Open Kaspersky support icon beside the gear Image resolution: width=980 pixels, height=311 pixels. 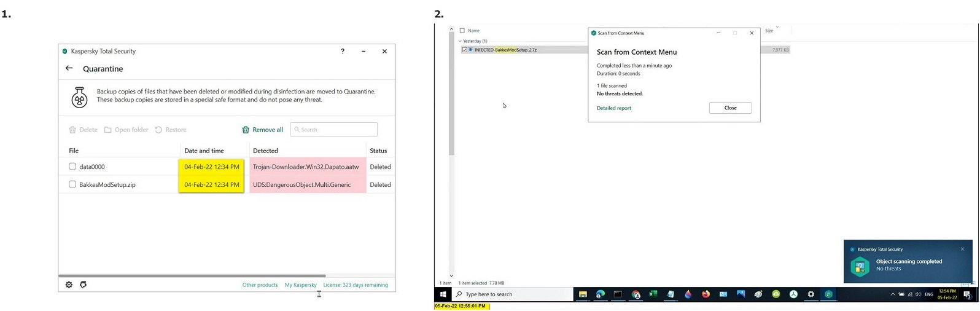pos(84,285)
